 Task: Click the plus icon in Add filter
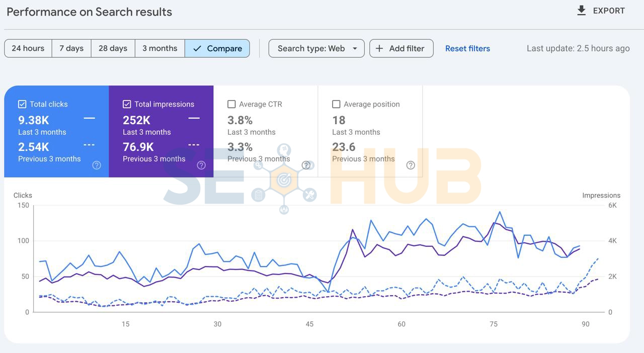coord(379,48)
